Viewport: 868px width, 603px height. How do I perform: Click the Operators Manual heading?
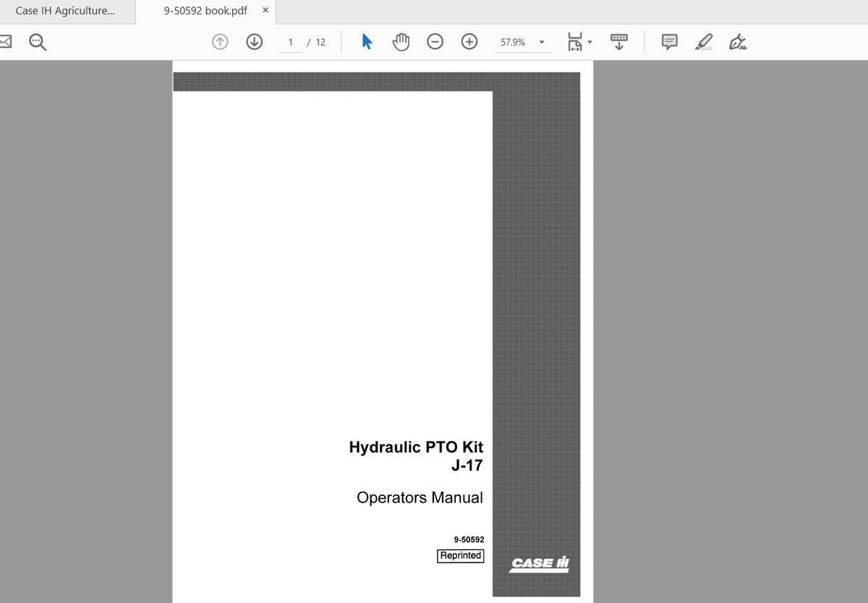pyautogui.click(x=420, y=497)
